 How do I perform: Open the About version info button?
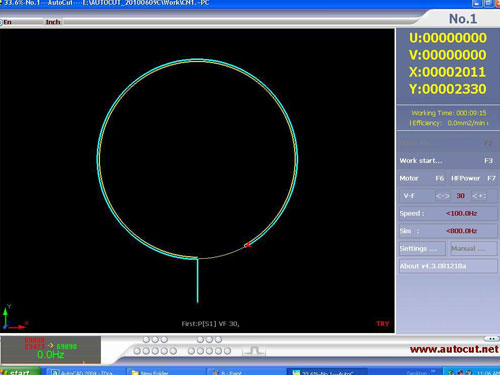click(x=448, y=266)
